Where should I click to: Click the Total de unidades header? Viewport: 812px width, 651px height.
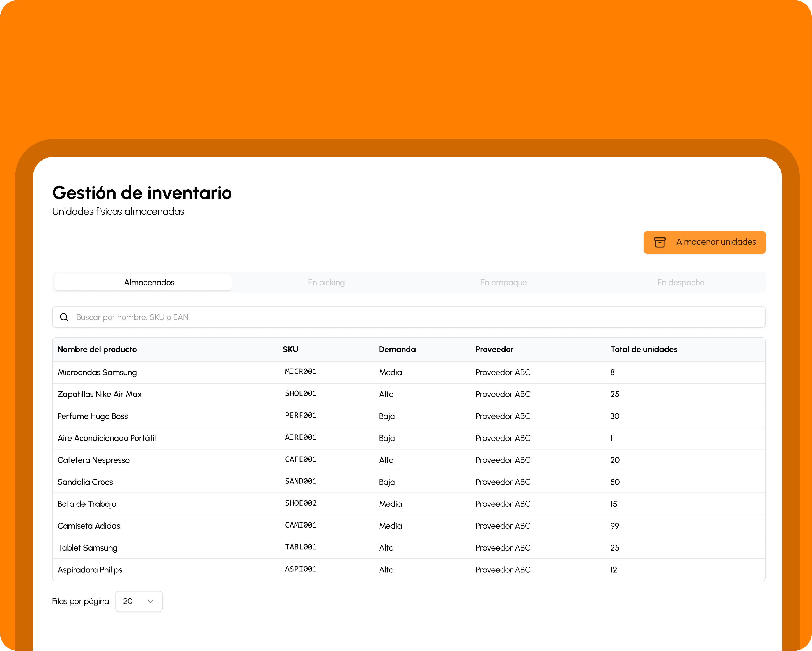click(643, 349)
